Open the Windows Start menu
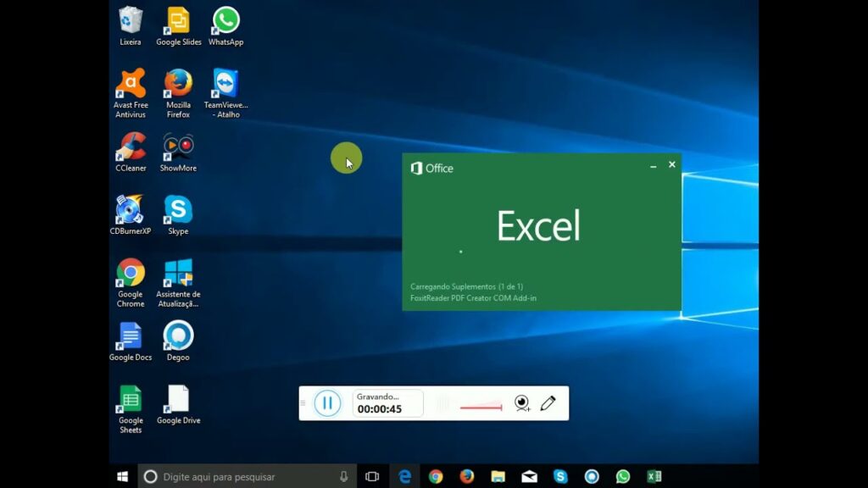 click(x=123, y=476)
